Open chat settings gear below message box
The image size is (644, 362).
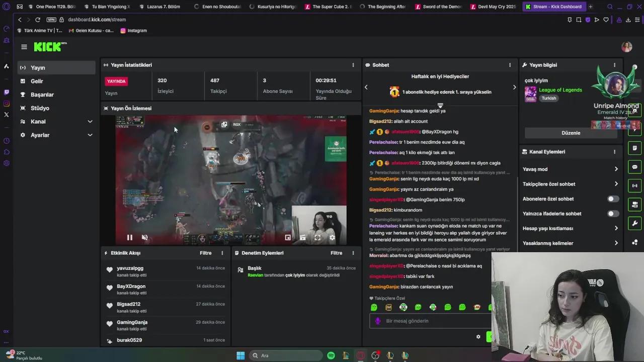point(478,337)
